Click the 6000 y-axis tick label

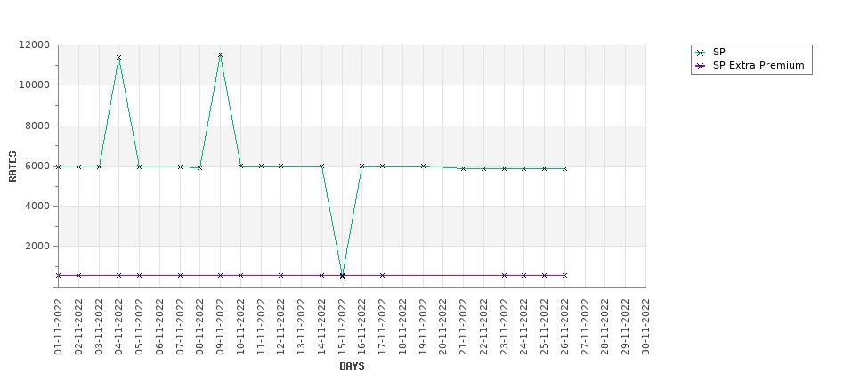(37, 167)
